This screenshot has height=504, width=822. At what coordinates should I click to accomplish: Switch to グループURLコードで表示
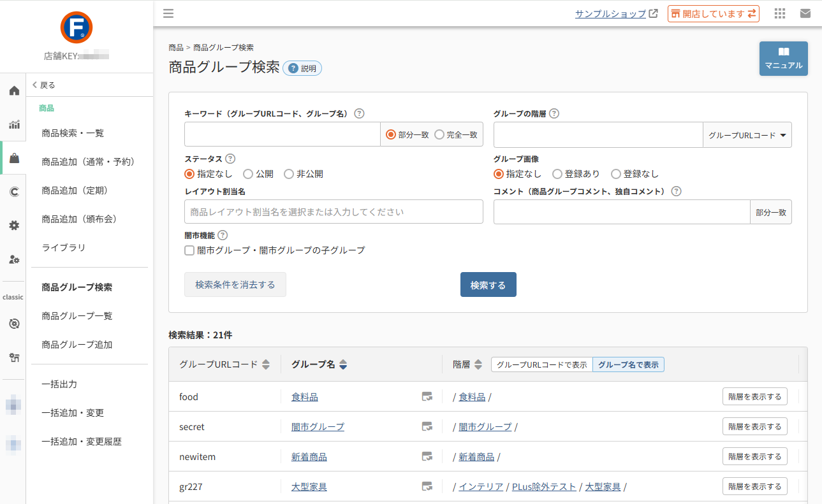click(542, 365)
